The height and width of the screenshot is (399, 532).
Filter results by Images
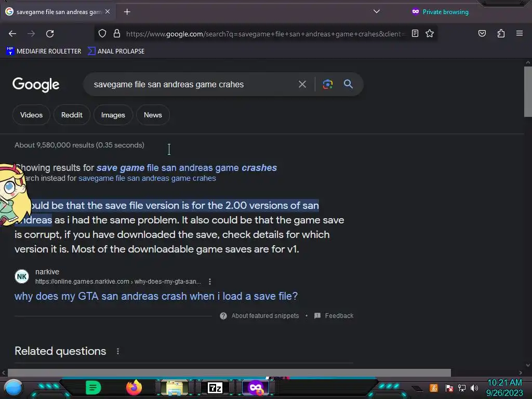pos(113,115)
